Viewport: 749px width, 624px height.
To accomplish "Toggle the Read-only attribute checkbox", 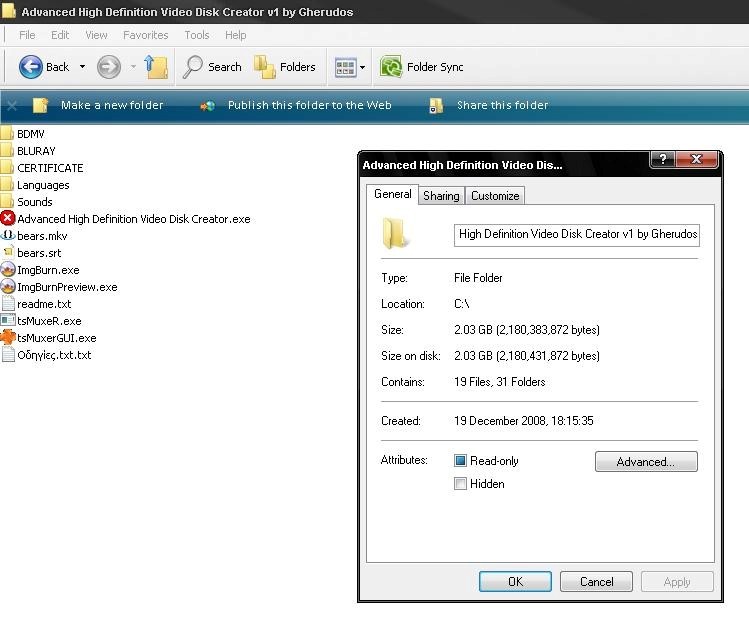I will [x=460, y=461].
